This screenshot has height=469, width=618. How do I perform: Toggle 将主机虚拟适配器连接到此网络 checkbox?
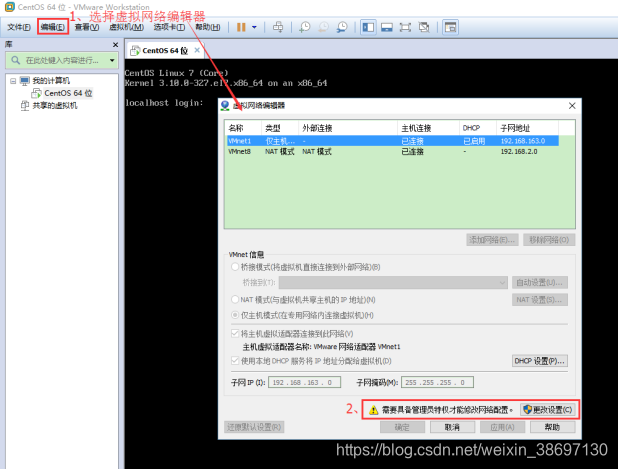click(235, 333)
